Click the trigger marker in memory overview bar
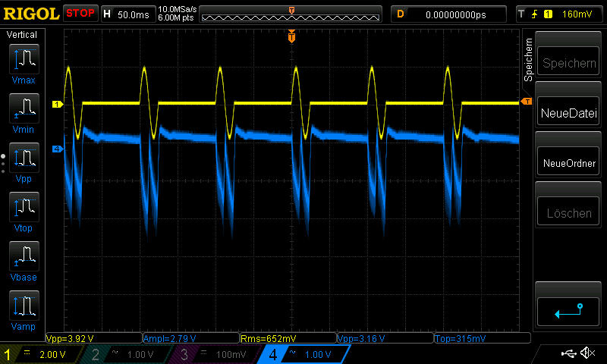This screenshot has width=607, height=364. 291,10
